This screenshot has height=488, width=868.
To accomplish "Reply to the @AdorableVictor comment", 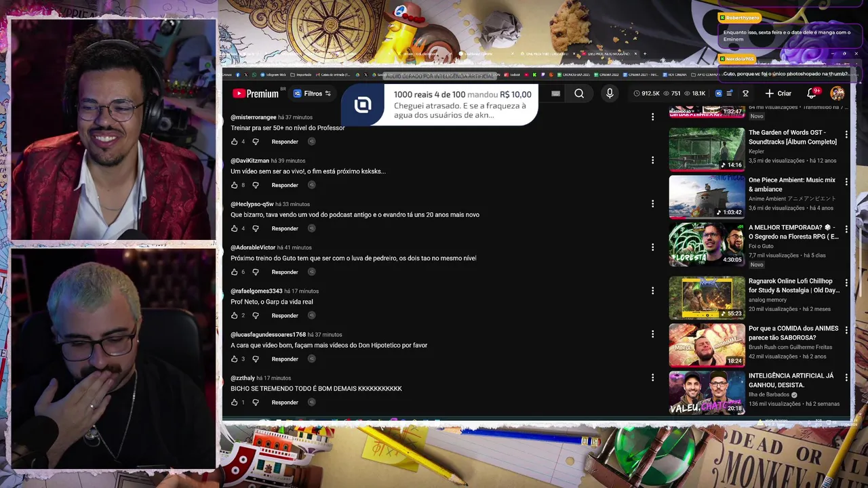I will [x=285, y=272].
